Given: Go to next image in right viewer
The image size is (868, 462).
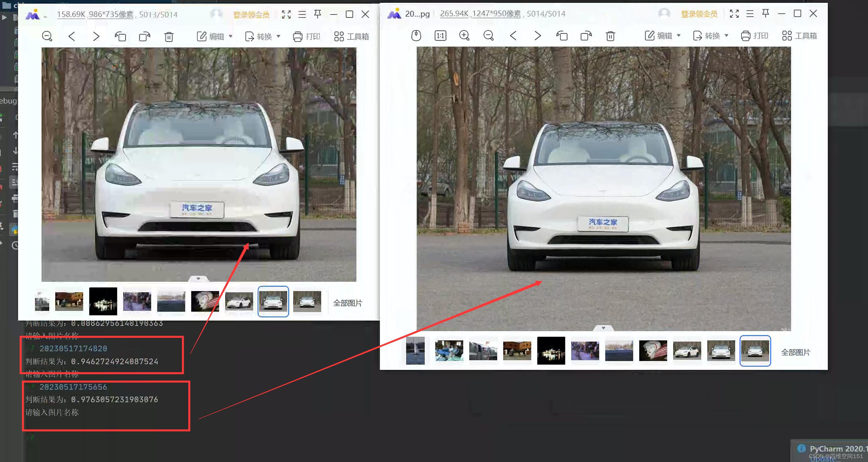Looking at the screenshot, I should (x=537, y=36).
